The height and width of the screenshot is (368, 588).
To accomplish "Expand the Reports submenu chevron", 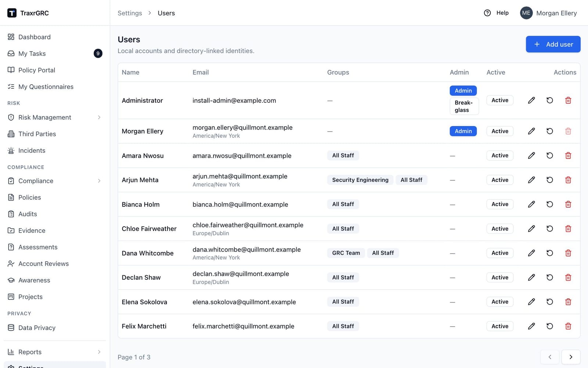I will 99,352.
